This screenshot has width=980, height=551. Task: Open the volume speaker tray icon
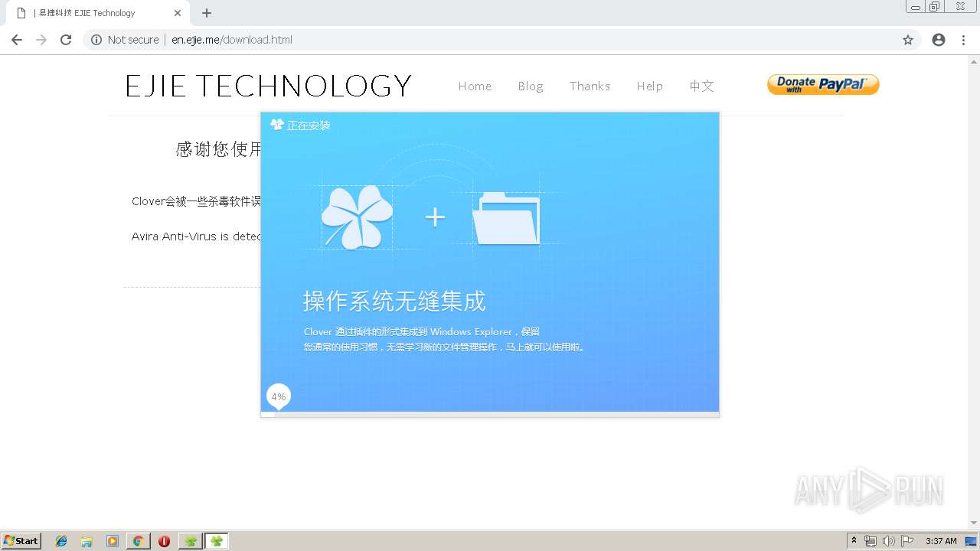point(889,541)
